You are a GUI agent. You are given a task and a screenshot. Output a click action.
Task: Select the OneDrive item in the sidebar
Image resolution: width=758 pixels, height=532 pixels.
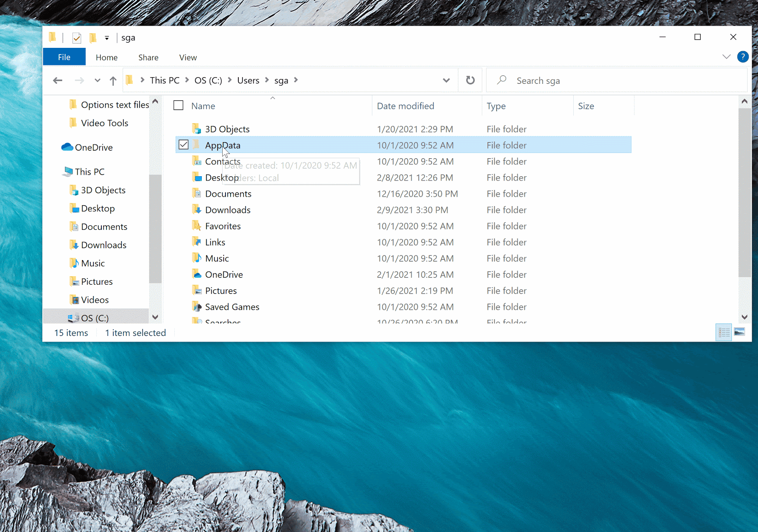[93, 147]
